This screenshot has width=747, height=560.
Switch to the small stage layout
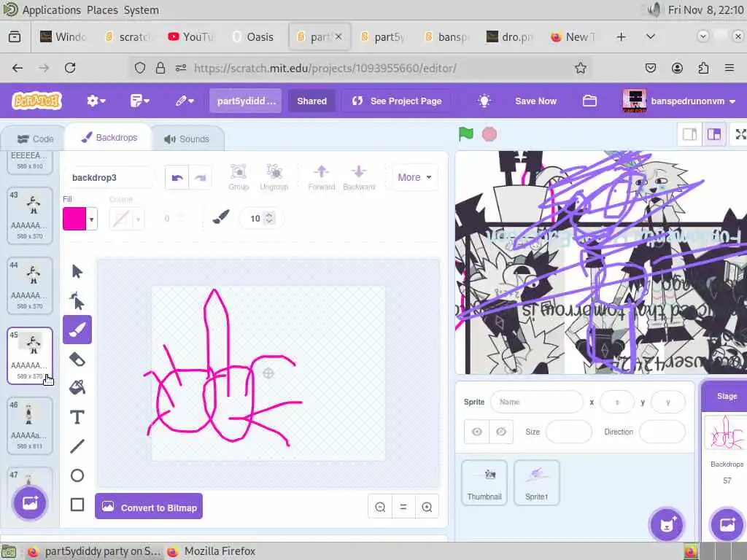coord(690,134)
